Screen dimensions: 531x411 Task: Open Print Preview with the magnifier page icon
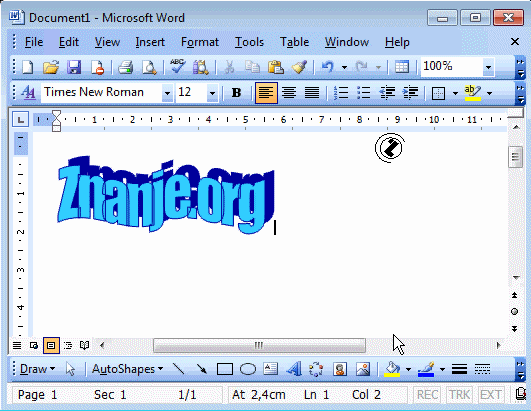[149, 67]
